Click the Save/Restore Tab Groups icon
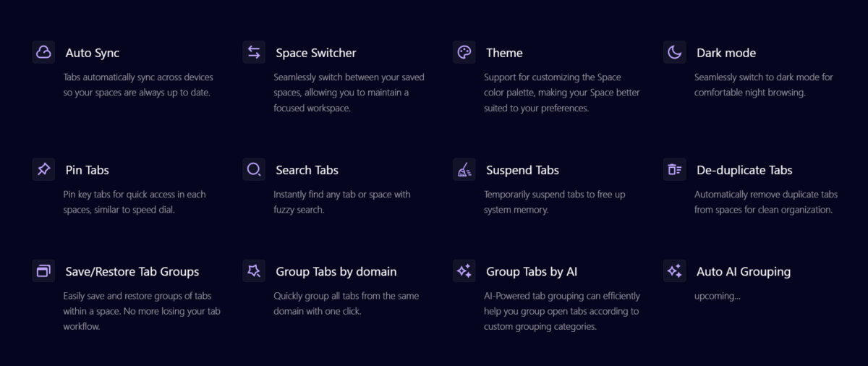The width and height of the screenshot is (868, 366). (43, 271)
